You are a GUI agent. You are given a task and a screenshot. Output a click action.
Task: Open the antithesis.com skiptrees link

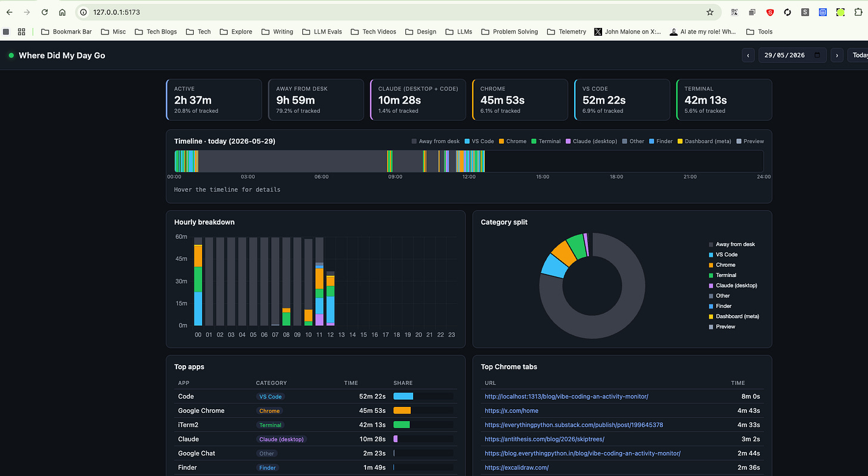coord(544,439)
